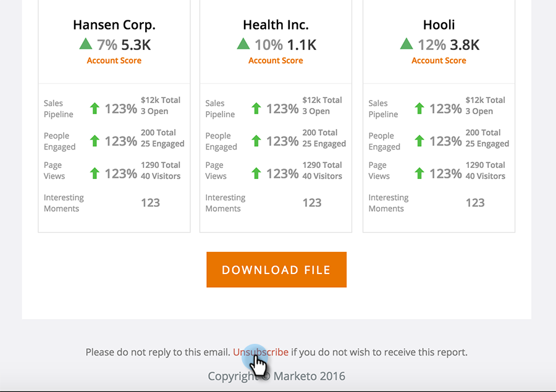Image resolution: width=556 pixels, height=392 pixels.
Task: Click Hooli Interesting Moments label
Action: 389,203
